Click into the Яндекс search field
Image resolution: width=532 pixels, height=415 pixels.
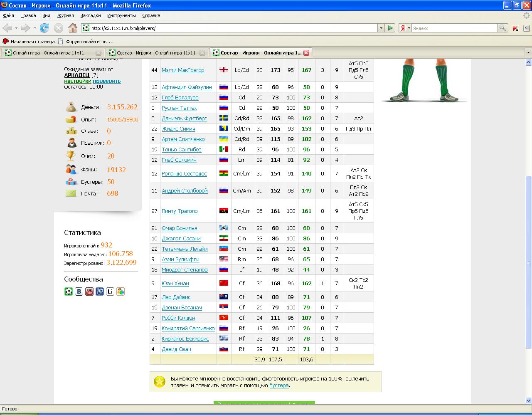[x=454, y=28]
